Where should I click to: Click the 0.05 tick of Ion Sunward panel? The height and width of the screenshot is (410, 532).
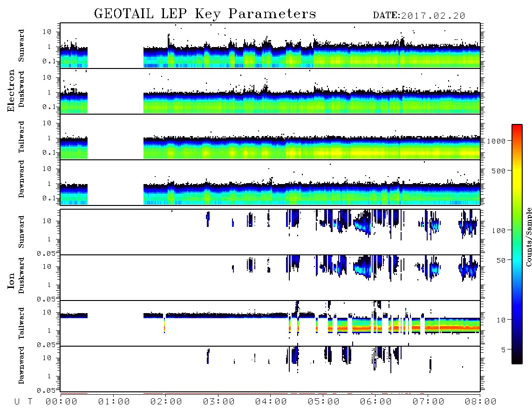click(x=47, y=253)
